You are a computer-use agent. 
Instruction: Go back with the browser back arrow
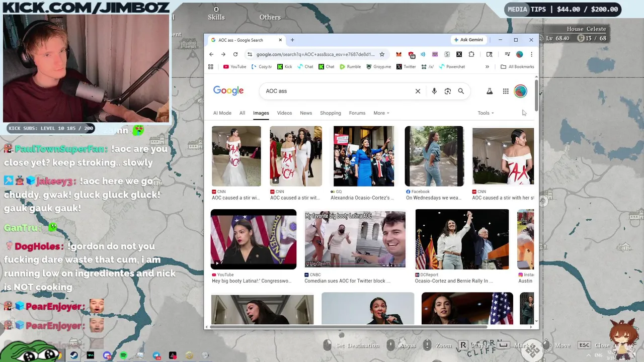click(211, 54)
